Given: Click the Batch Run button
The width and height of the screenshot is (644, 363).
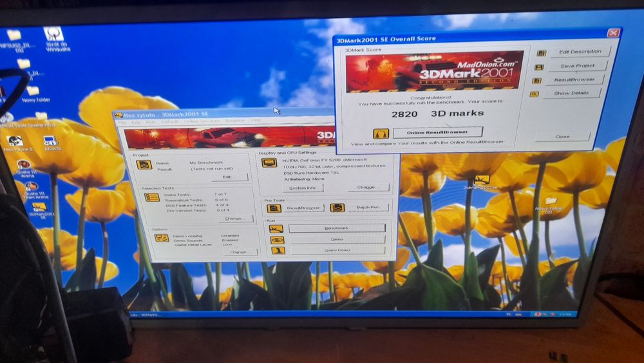Looking at the screenshot, I should (x=368, y=208).
